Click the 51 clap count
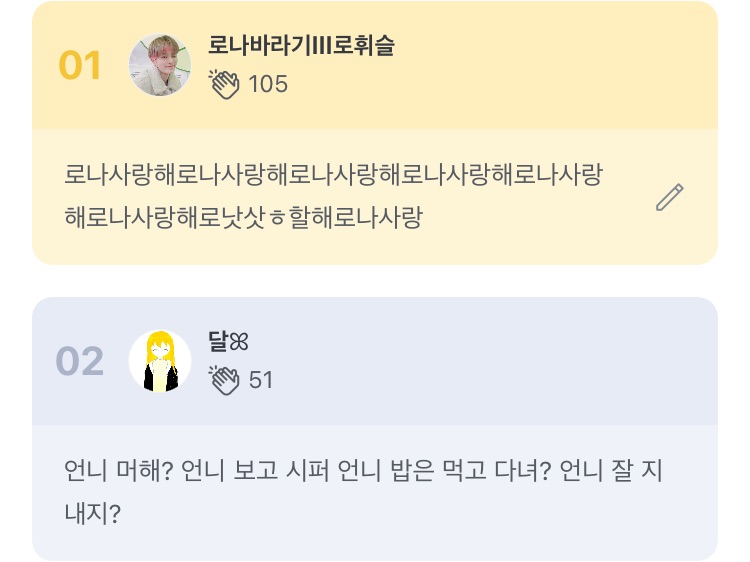 pos(261,380)
